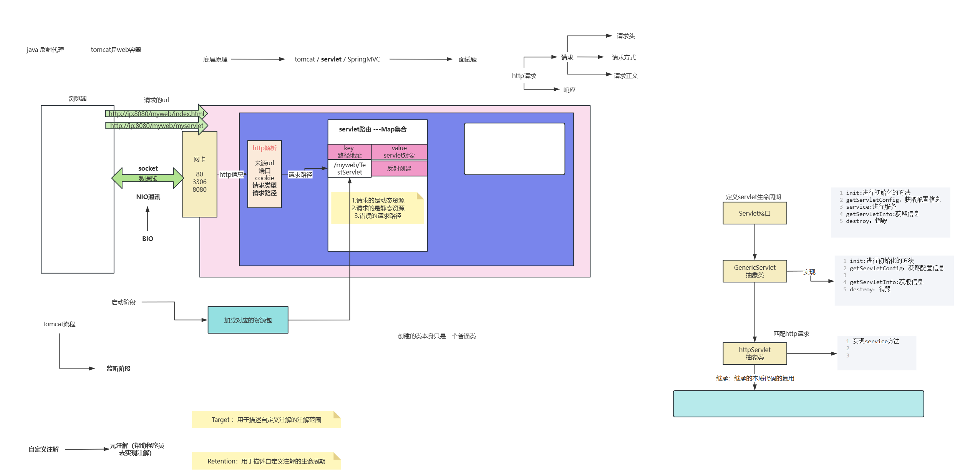Select the '创建的类本身只是一个普通类' text

pos(437,336)
